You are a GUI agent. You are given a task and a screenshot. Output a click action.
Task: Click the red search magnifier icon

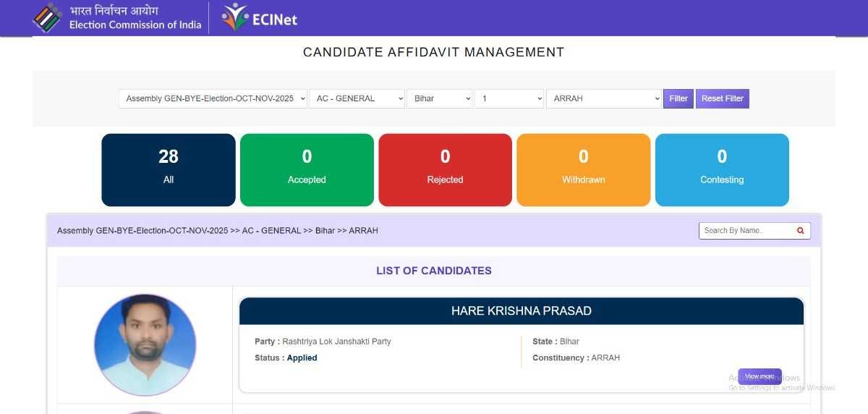click(801, 231)
